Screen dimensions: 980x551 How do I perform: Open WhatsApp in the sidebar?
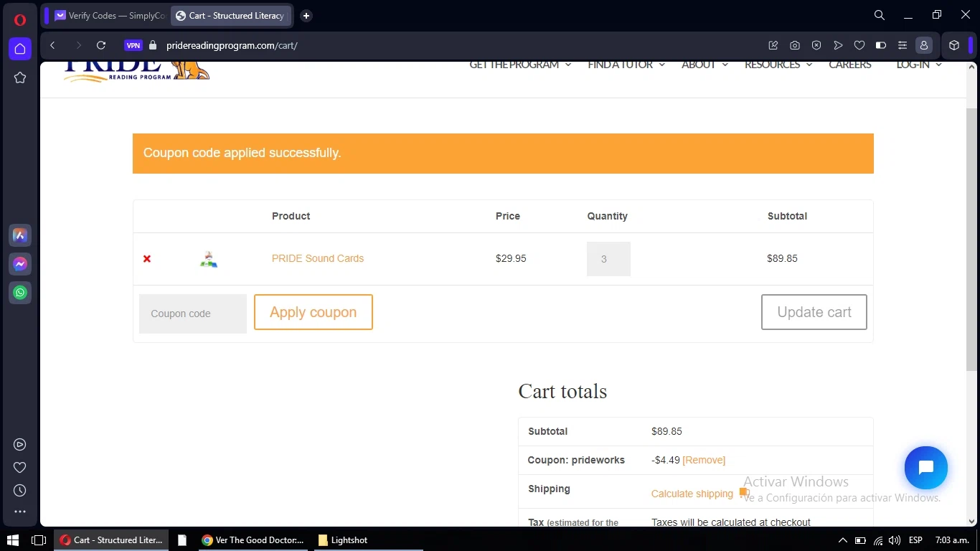[20, 293]
